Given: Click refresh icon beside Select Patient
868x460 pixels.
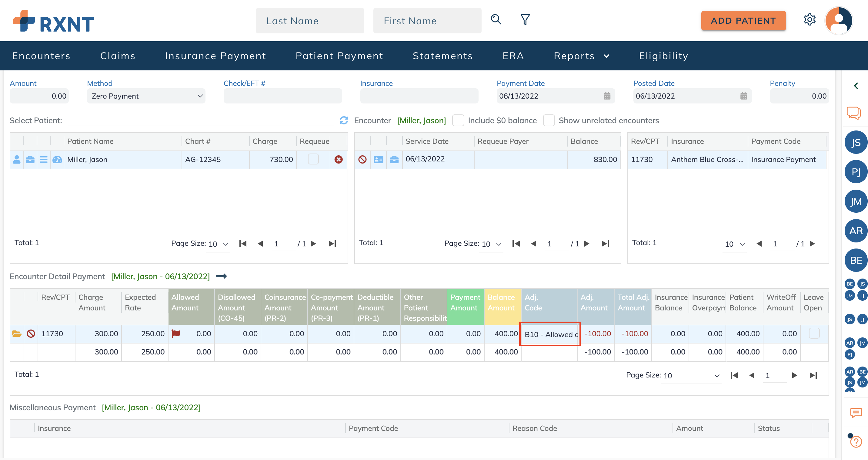Looking at the screenshot, I should 344,120.
